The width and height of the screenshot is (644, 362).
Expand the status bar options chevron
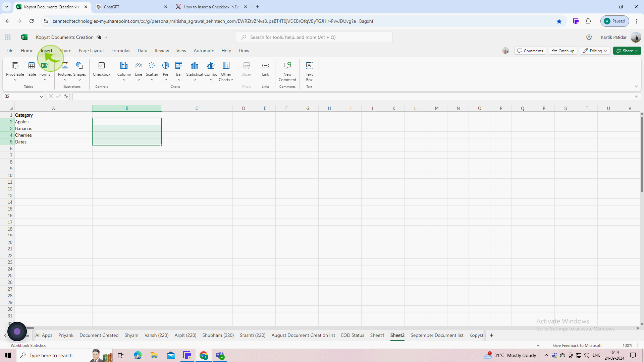(538, 346)
